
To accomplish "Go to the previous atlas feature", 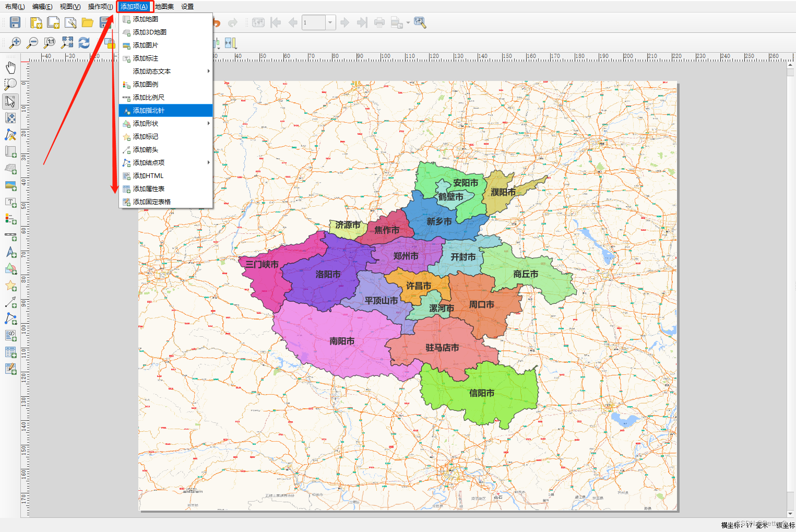I will click(293, 22).
